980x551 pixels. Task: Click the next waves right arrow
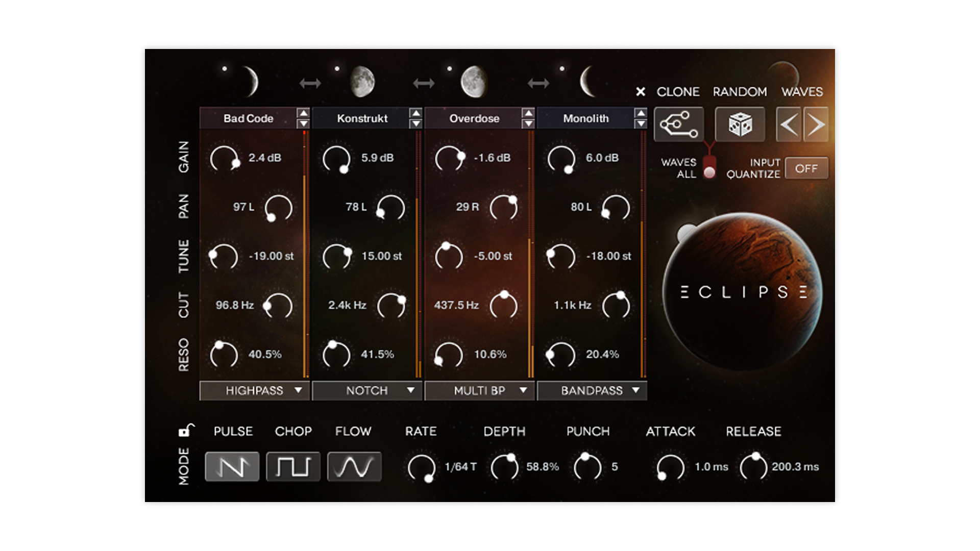pyautogui.click(x=816, y=124)
